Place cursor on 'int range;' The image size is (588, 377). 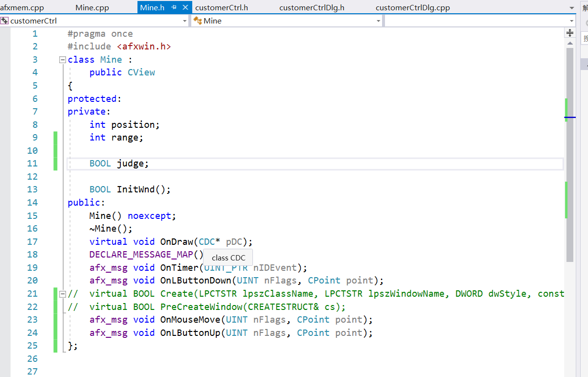click(x=116, y=138)
